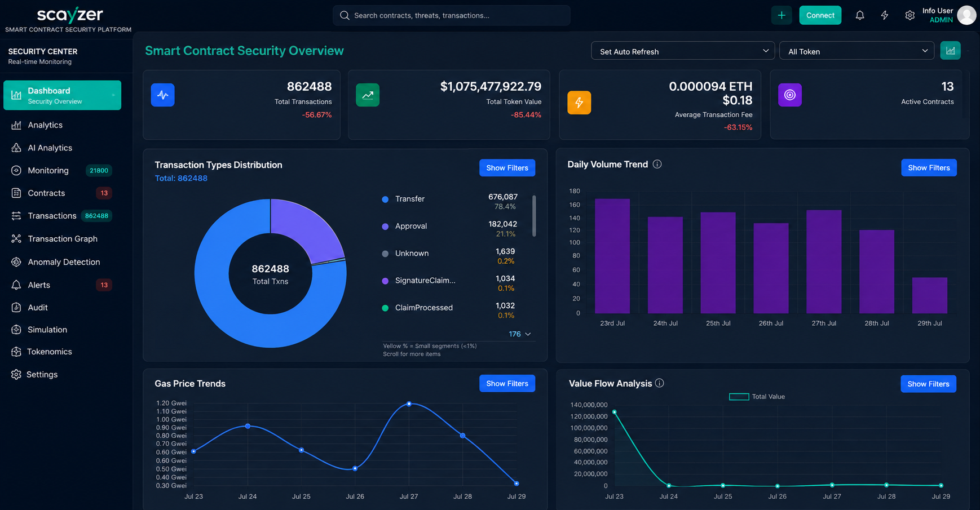The height and width of the screenshot is (510, 980).
Task: Click the green ClaimProcessed color dot
Action: point(385,308)
